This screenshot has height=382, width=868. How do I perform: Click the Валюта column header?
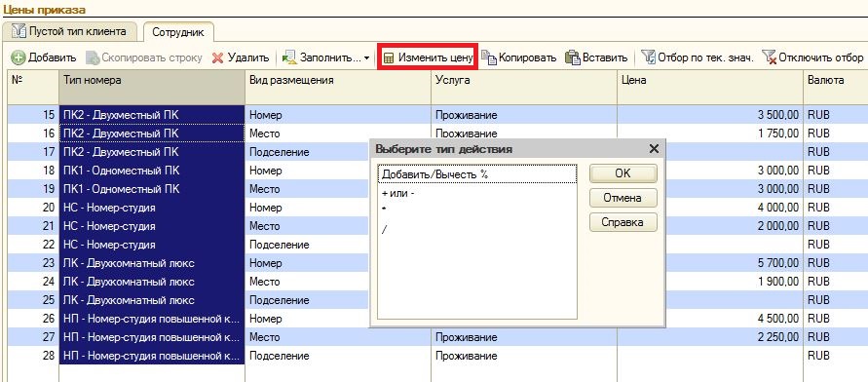[835, 87]
